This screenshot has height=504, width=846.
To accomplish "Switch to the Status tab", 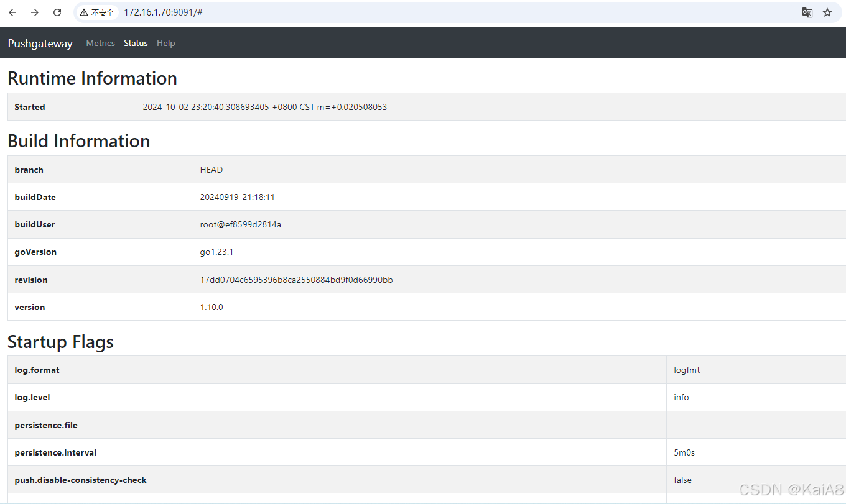I will [136, 44].
